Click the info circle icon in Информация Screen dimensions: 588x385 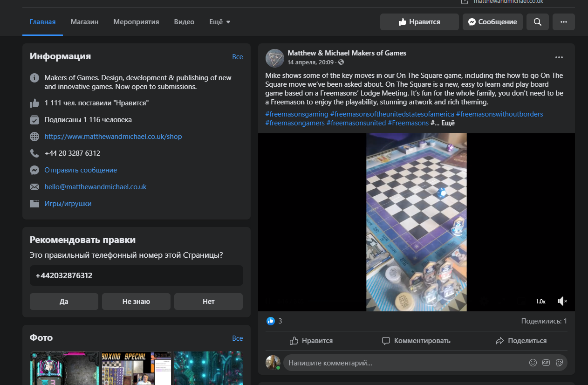34,78
